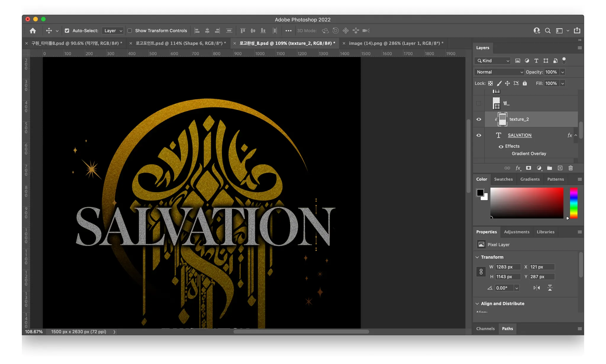The width and height of the screenshot is (606, 364).
Task: Hide the SALVATION text layer
Action: point(479,135)
